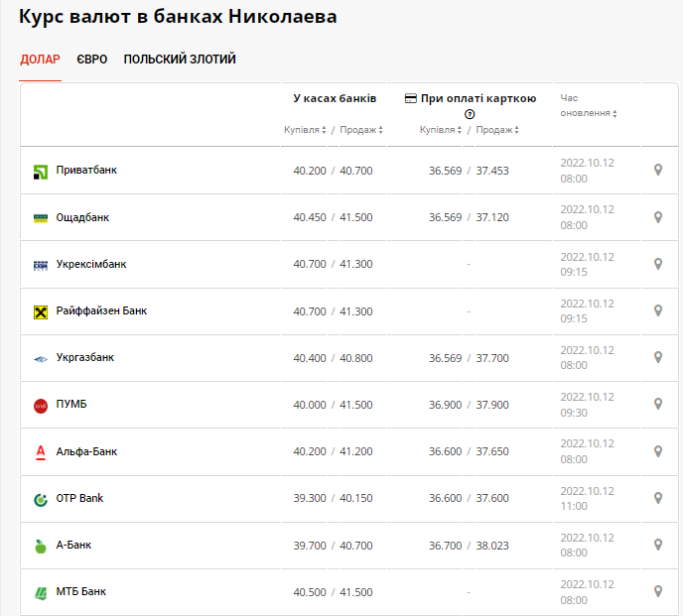Click the OTP Bank green logo
This screenshot has width=683, height=616.
tap(41, 500)
